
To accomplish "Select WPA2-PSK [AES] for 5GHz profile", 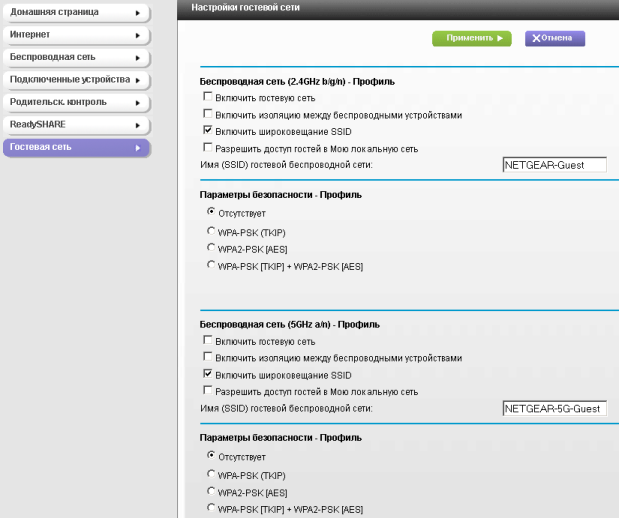I will click(211, 491).
